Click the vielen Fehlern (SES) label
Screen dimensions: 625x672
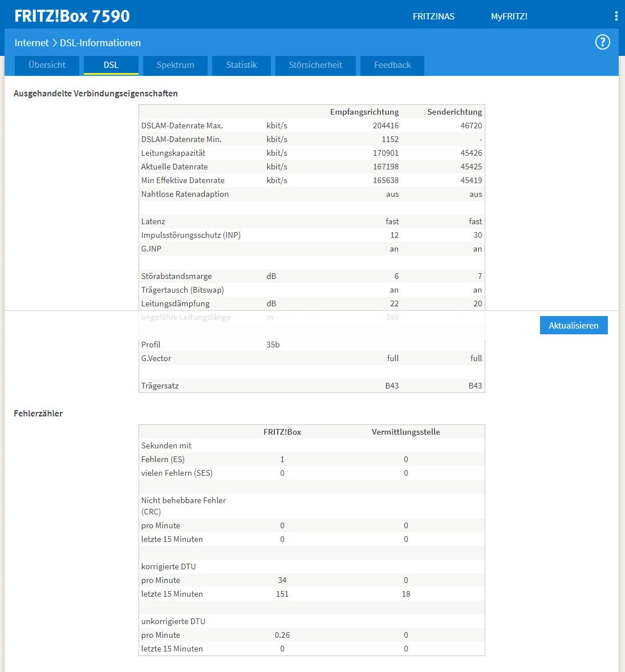click(176, 473)
